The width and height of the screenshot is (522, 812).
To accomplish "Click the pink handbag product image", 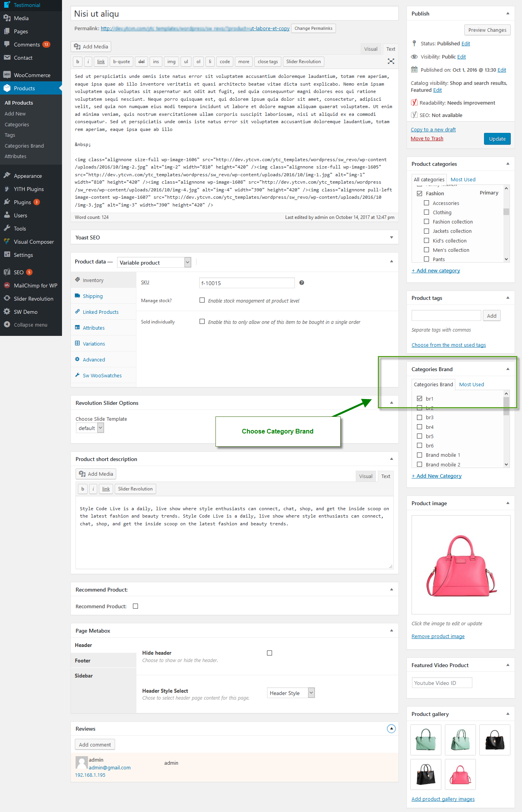I will click(461, 564).
